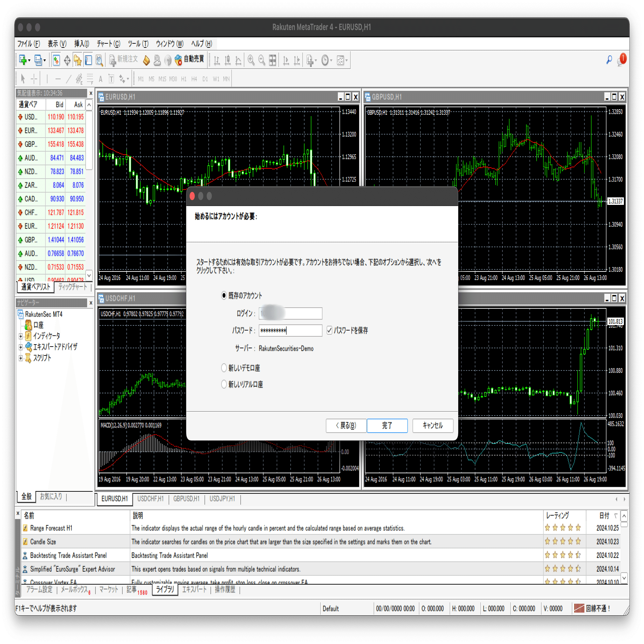644x644 pixels.
Task: Select the Fibonacci retracement tool
Action: 90,79
